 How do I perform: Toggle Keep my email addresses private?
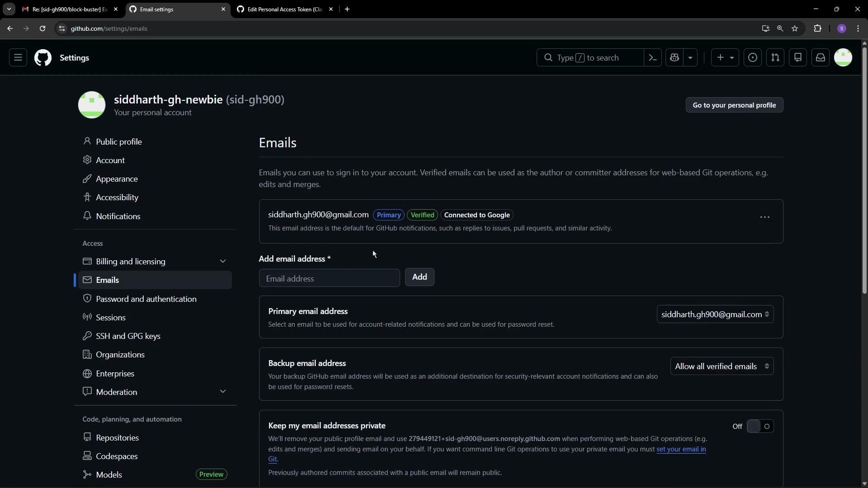coord(760,427)
